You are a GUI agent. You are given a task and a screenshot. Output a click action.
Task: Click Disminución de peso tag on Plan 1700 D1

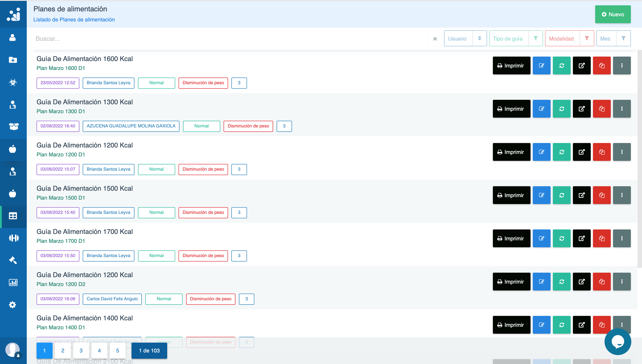point(203,256)
